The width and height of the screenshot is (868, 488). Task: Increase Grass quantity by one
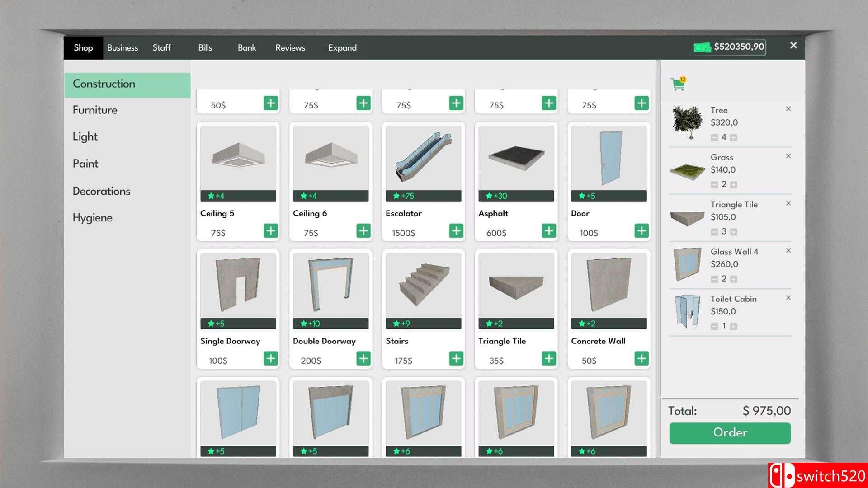(733, 185)
